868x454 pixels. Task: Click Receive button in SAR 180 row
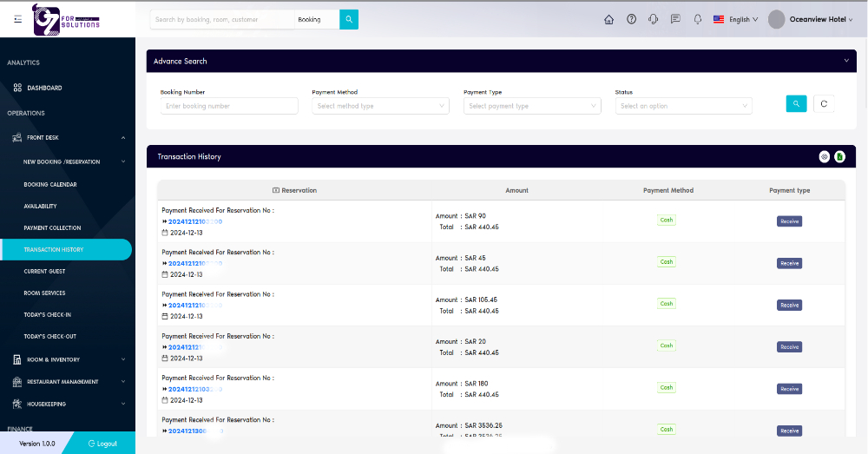(x=789, y=389)
